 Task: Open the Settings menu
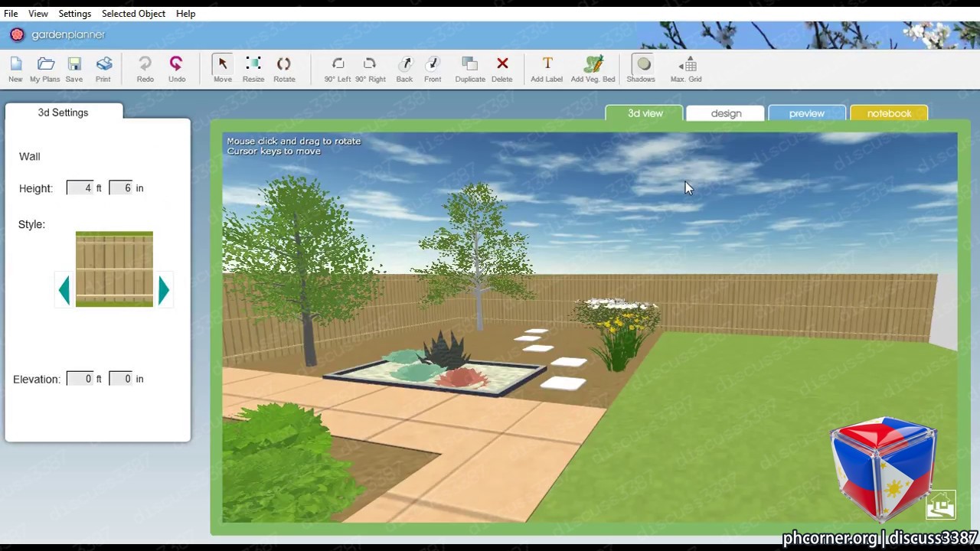pos(75,14)
